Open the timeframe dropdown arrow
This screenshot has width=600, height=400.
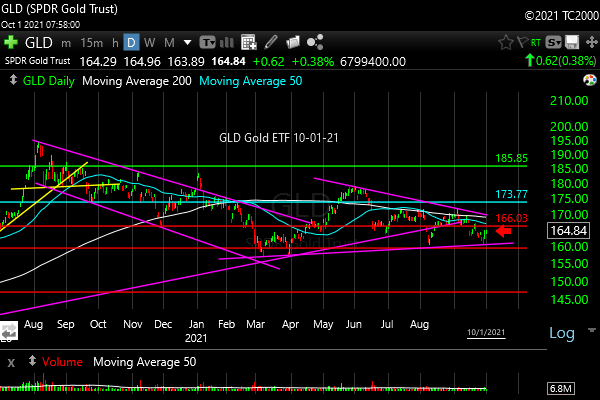click(188, 42)
